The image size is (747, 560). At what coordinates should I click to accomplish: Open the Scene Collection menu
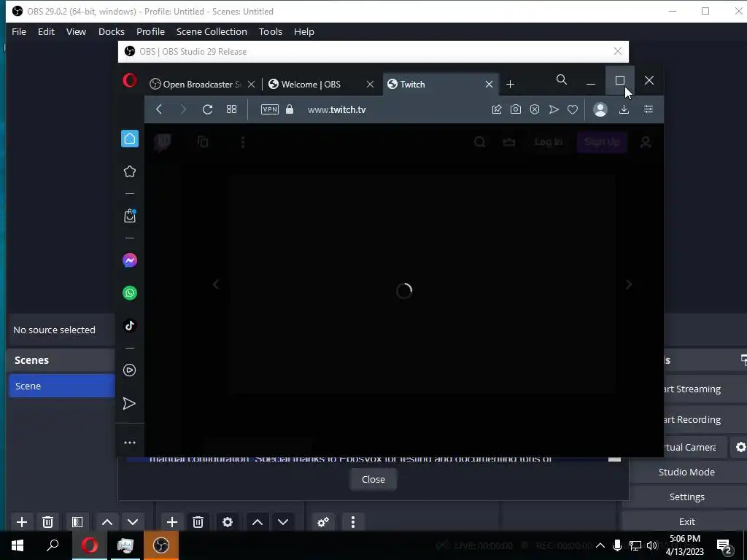(212, 31)
